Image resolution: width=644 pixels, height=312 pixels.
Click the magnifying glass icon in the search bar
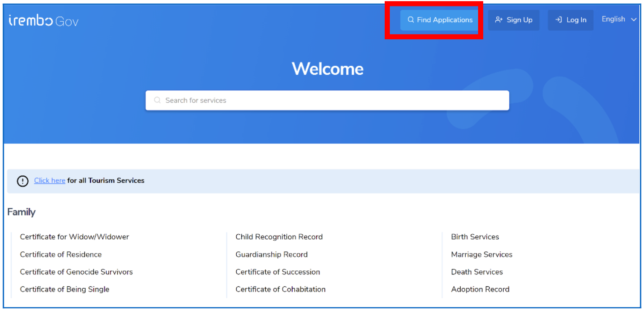coord(157,100)
